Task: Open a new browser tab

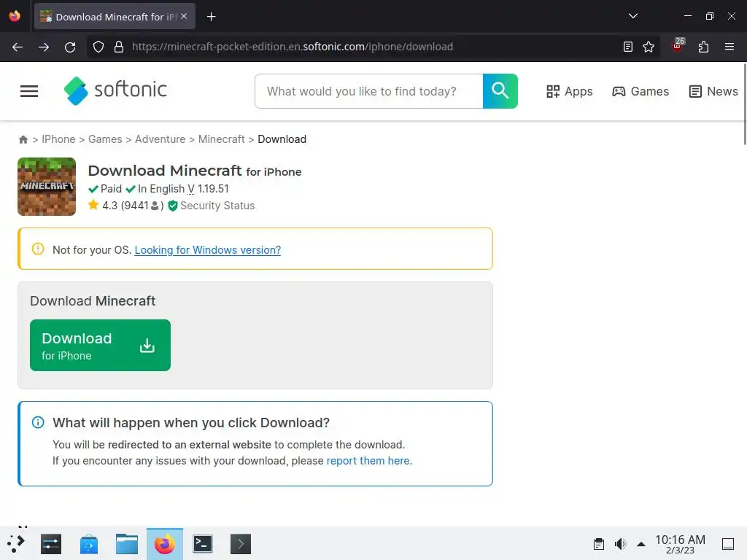Action: tap(211, 17)
